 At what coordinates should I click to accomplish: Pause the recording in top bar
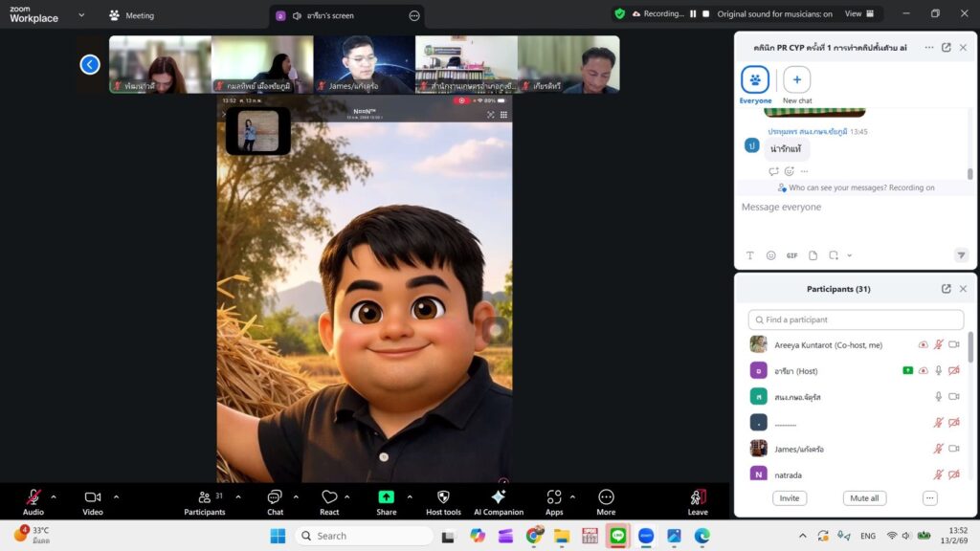pos(693,14)
